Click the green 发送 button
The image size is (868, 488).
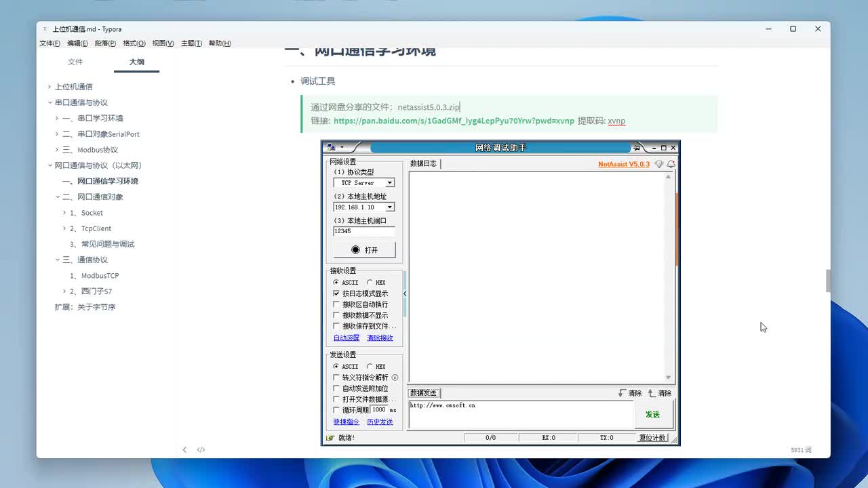pos(653,414)
